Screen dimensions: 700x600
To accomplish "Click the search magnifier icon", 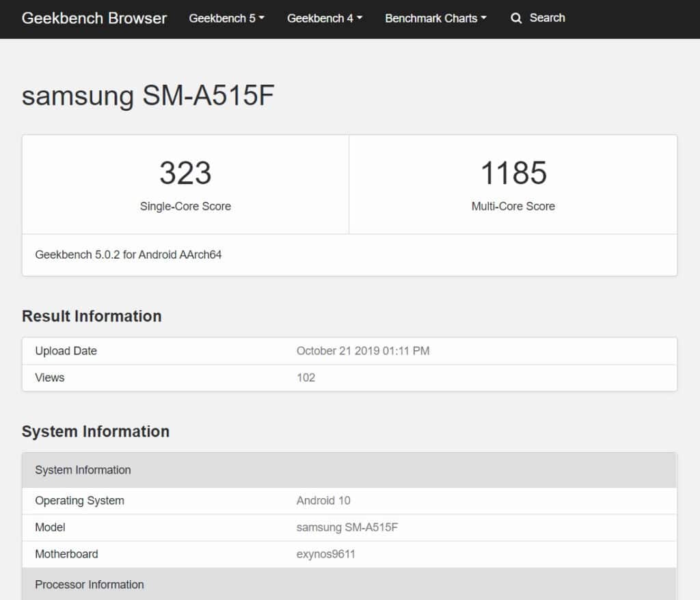I will (516, 18).
